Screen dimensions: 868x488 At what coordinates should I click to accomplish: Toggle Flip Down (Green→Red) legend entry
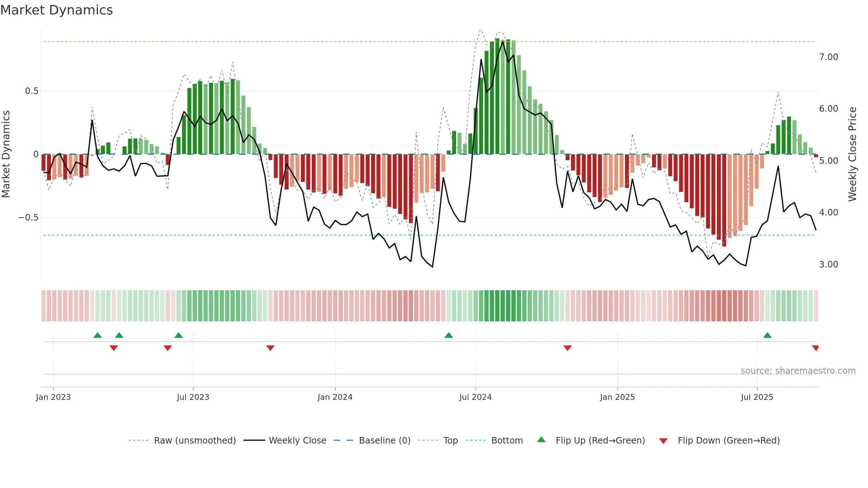click(x=719, y=440)
